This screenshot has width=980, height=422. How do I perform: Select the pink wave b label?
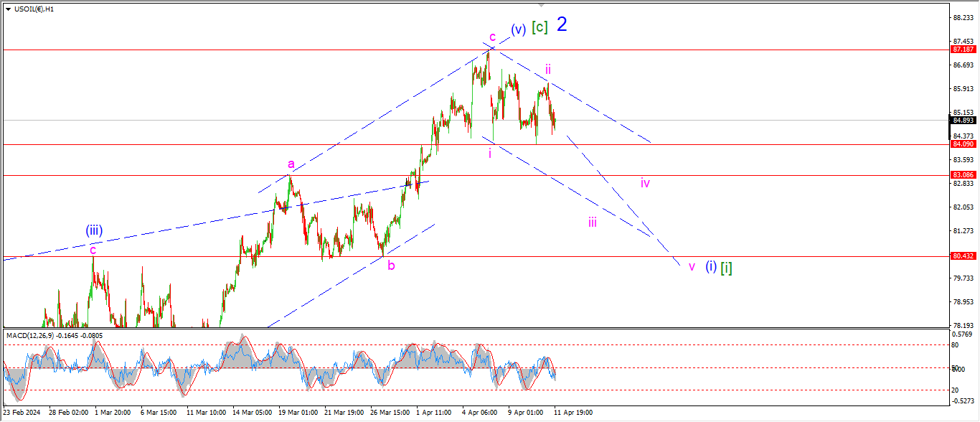point(391,266)
